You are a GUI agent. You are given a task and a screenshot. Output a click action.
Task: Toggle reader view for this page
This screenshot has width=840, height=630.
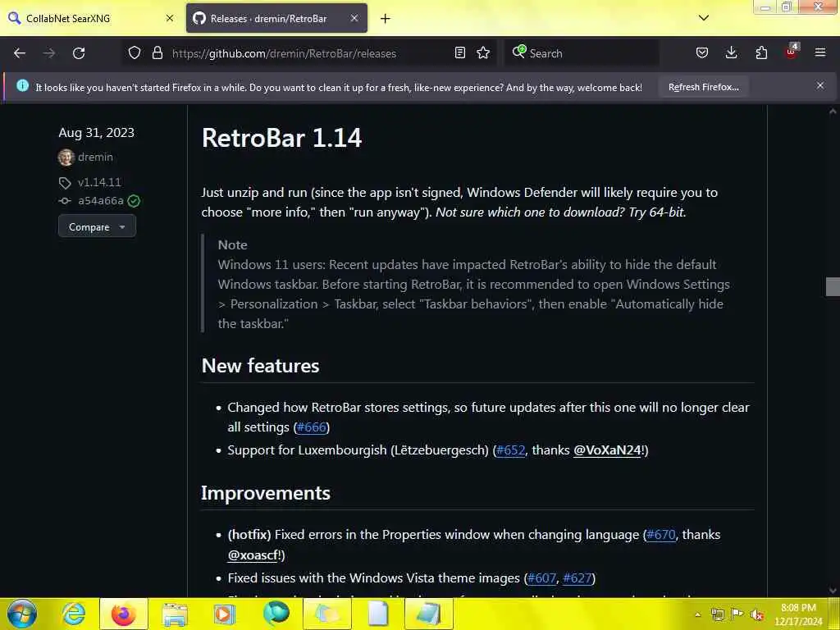(459, 53)
